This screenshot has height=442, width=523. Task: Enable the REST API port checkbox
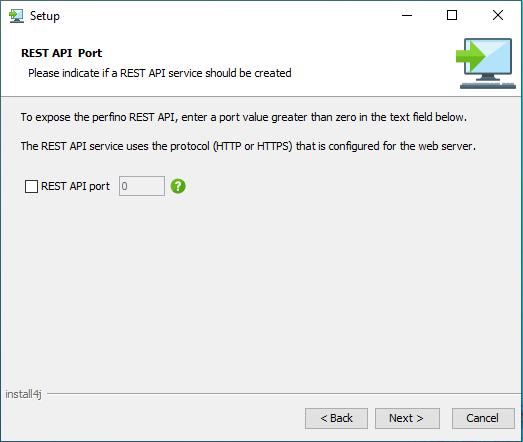pos(31,186)
